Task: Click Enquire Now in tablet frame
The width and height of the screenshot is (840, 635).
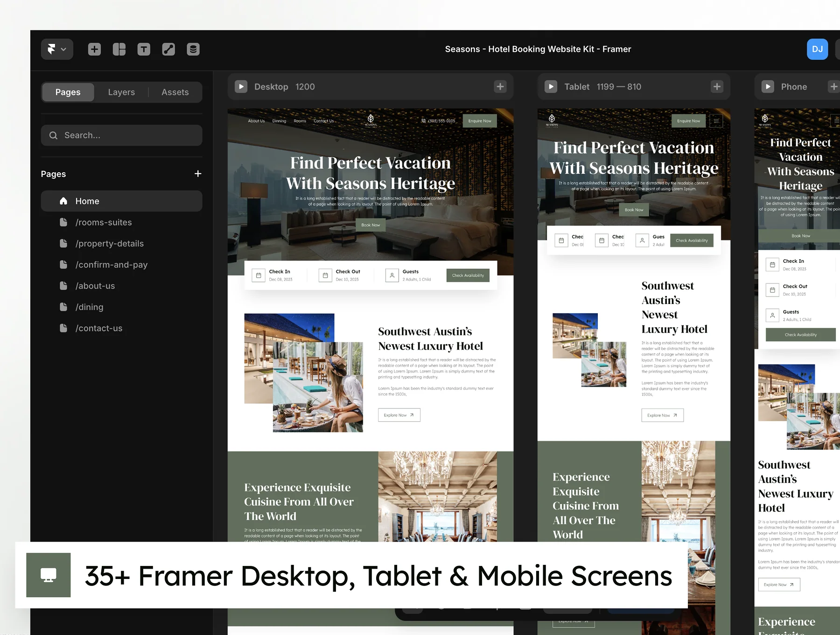Action: click(688, 121)
